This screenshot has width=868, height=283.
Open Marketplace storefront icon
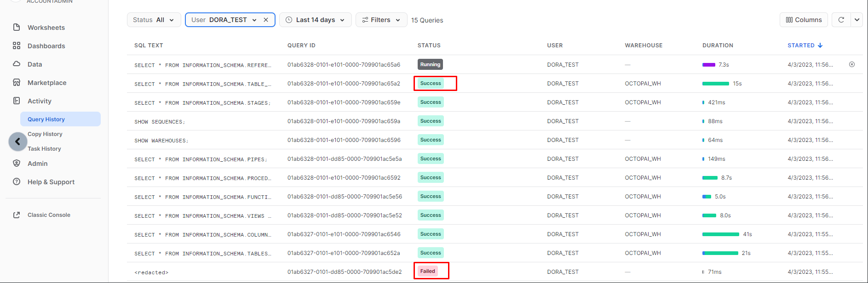pyautogui.click(x=17, y=83)
